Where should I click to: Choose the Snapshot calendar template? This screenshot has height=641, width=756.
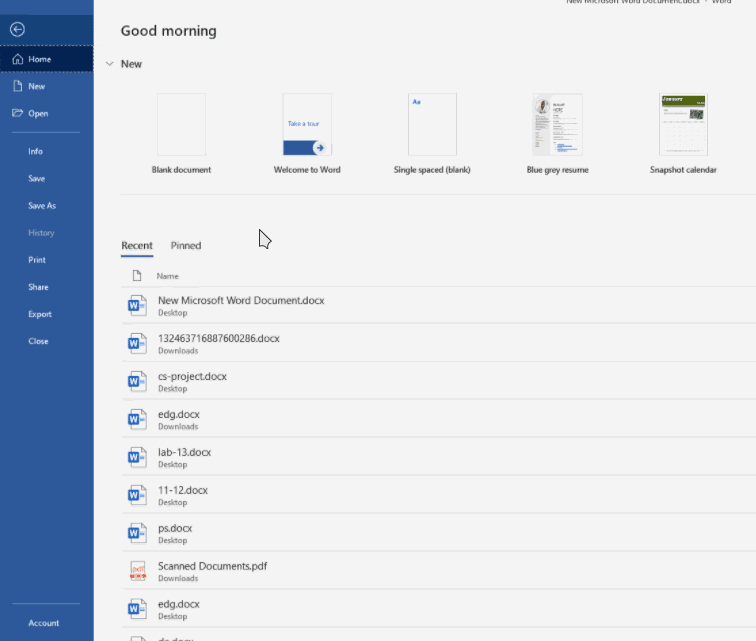[683, 134]
